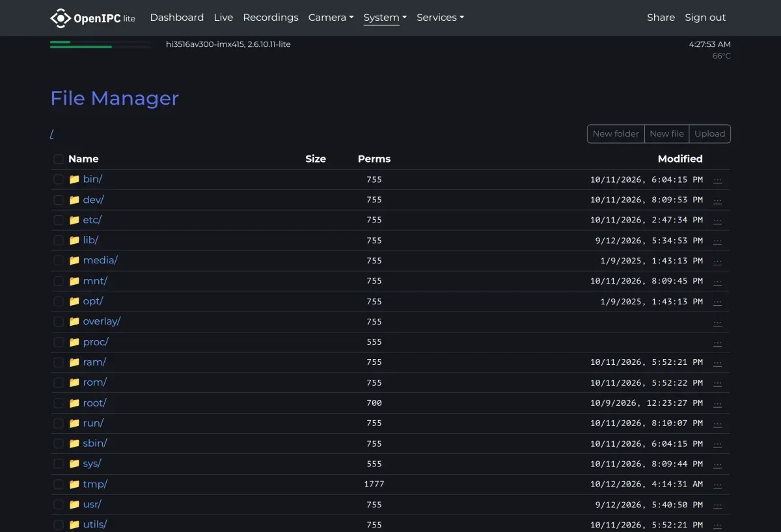
Task: Open the more-actions ellipsis for tmp/
Action: 717,484
